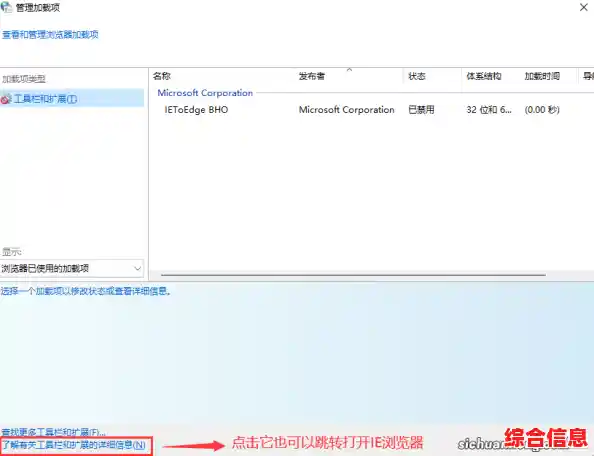Click the 显示 label above the dropdown

pyautogui.click(x=11, y=251)
